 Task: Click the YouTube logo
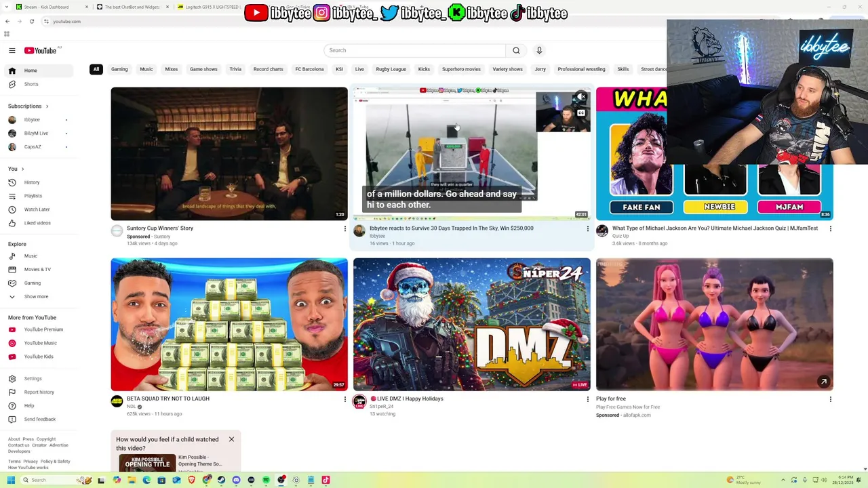pyautogui.click(x=41, y=50)
